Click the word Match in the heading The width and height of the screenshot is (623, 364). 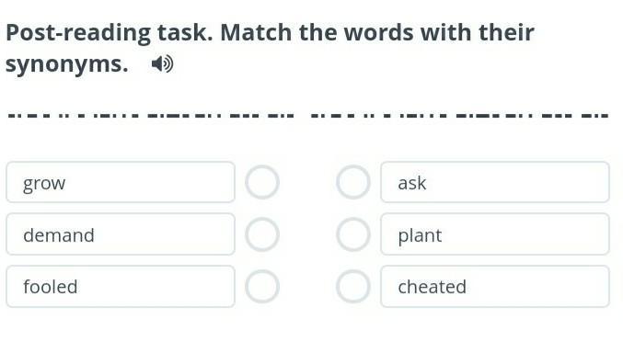[x=256, y=32]
